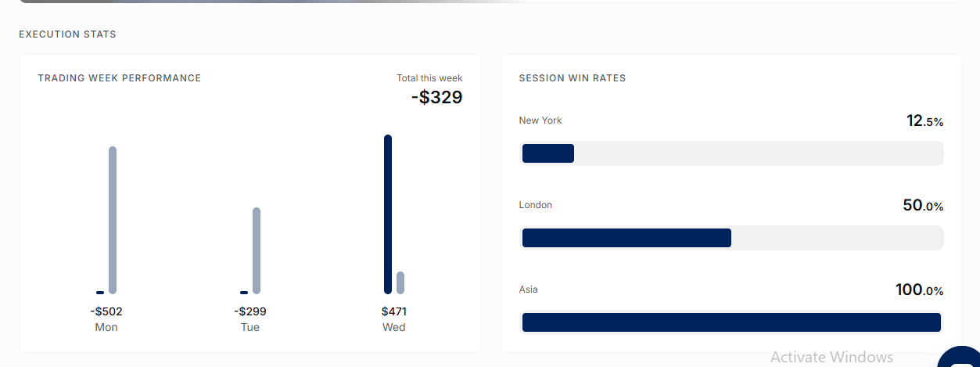Select the -$299 Tue value label
The height and width of the screenshot is (367, 980).
coord(250,311)
